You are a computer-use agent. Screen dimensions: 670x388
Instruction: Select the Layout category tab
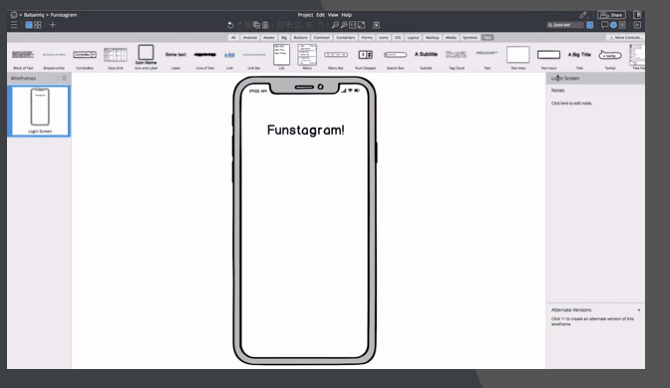(413, 38)
